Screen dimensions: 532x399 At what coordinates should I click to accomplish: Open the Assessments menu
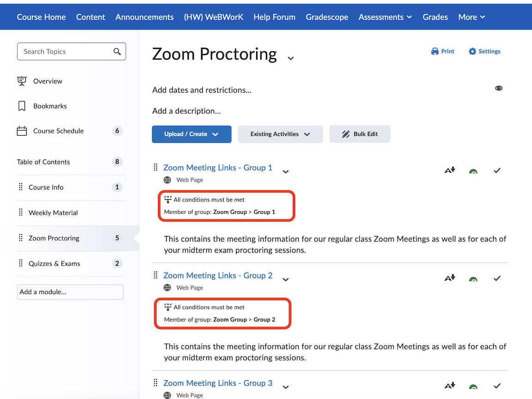(385, 17)
